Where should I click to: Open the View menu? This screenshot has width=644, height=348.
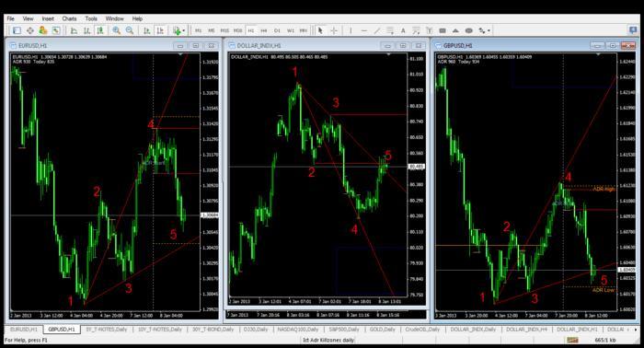28,18
